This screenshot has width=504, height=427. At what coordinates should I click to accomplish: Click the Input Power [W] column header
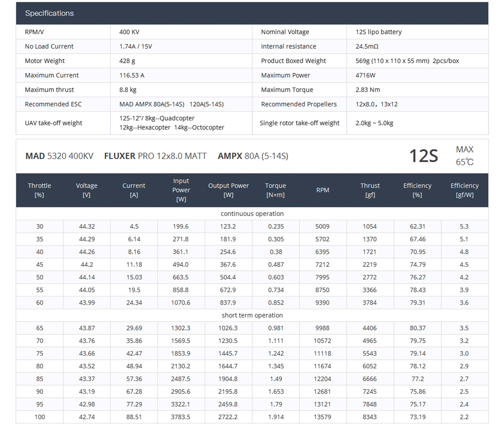pyautogui.click(x=181, y=190)
